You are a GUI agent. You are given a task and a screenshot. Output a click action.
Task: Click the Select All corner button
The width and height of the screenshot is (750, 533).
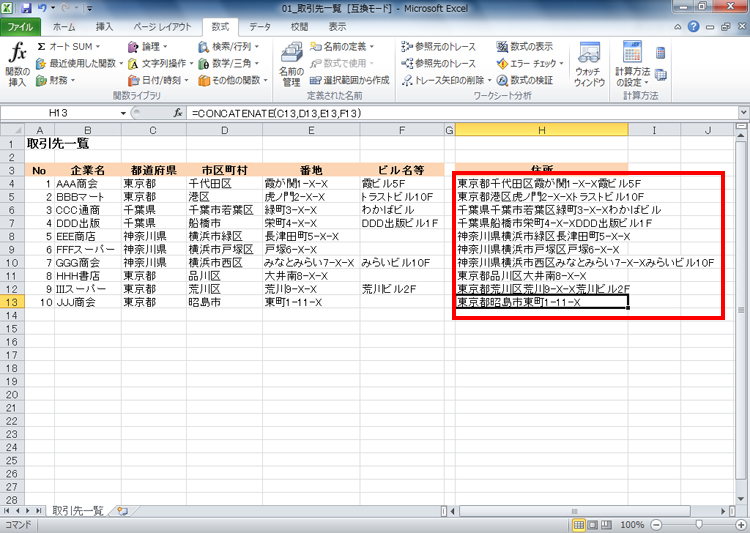pyautogui.click(x=12, y=130)
